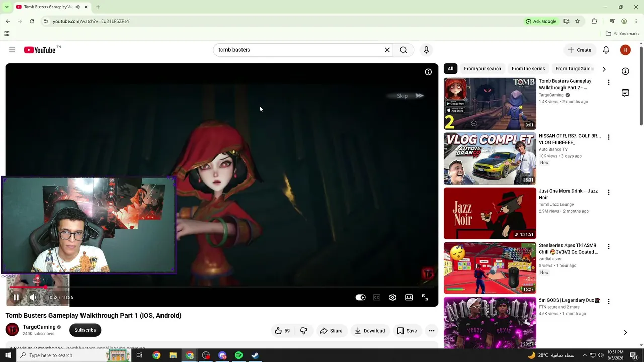The width and height of the screenshot is (644, 362).
Task: Switch to theater mode
Action: [x=409, y=297]
